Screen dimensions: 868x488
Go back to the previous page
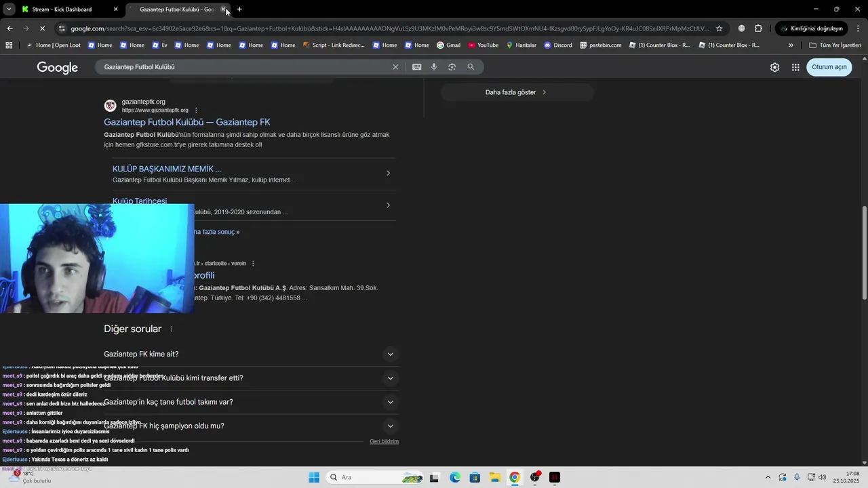(x=9, y=28)
